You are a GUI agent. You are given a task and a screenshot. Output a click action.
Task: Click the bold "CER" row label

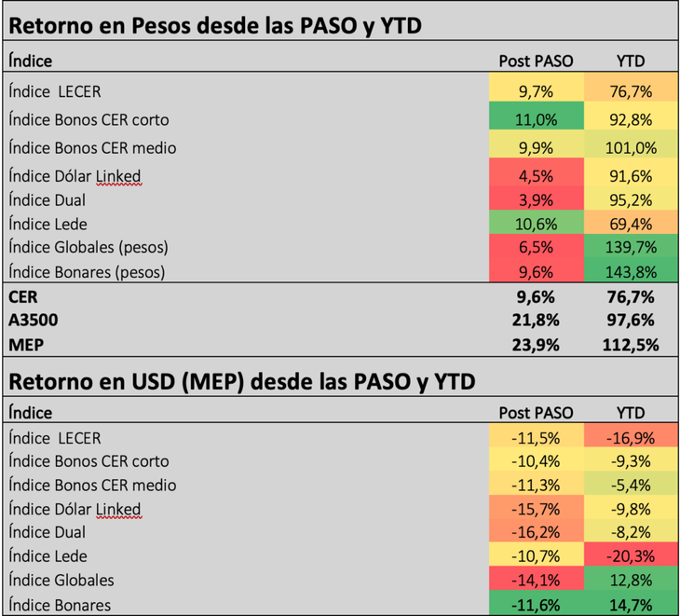click(23, 297)
